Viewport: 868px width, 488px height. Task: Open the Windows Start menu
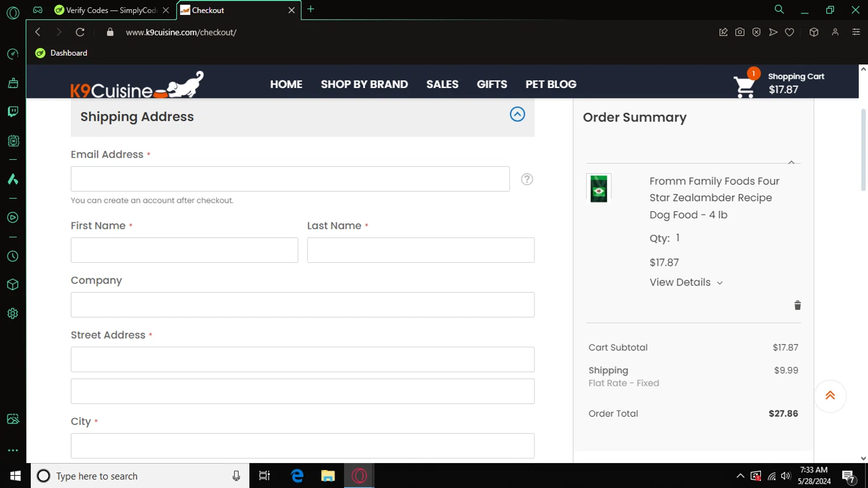coord(16,476)
